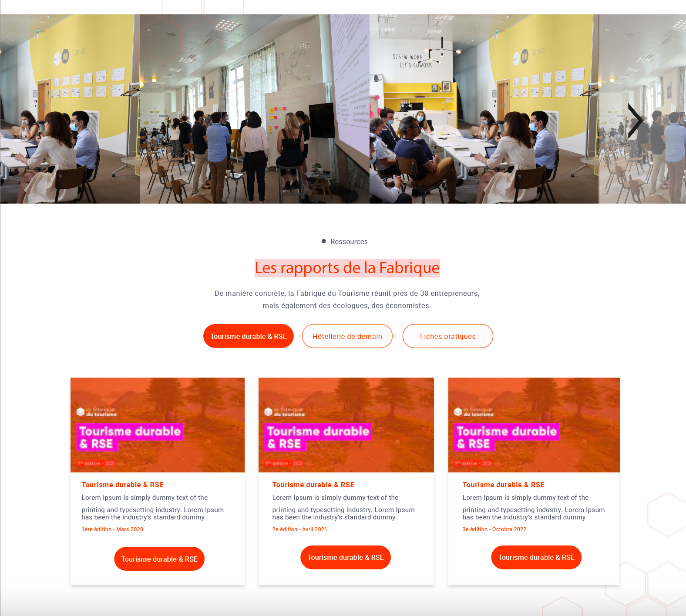
Task: Click the Screw Work Let's Cowork carousel photo
Action: [484, 109]
